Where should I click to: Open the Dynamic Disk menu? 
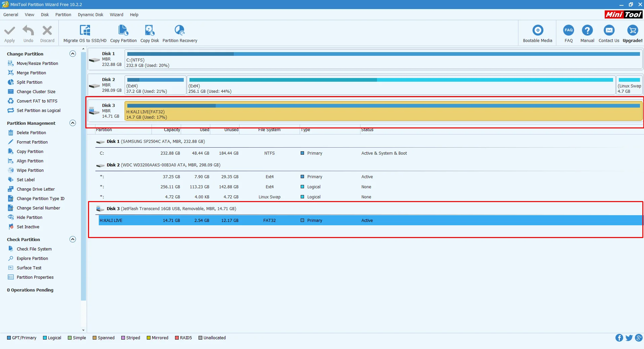[x=90, y=15]
